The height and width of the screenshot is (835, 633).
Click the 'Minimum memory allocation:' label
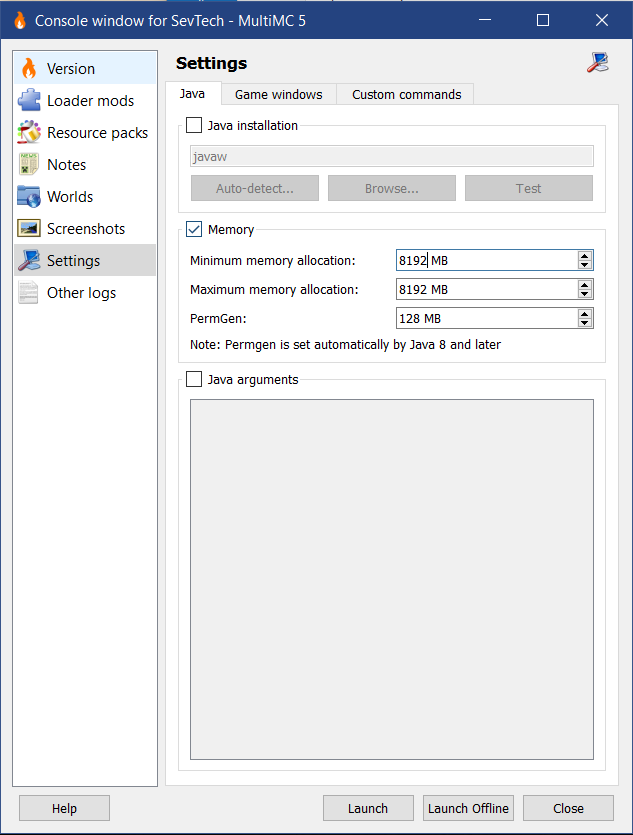tap(273, 260)
